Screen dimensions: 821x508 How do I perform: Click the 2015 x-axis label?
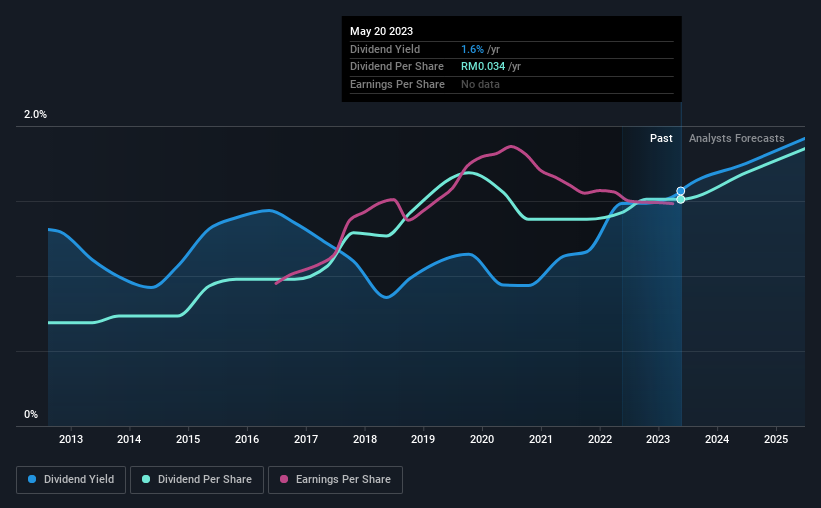pyautogui.click(x=188, y=439)
